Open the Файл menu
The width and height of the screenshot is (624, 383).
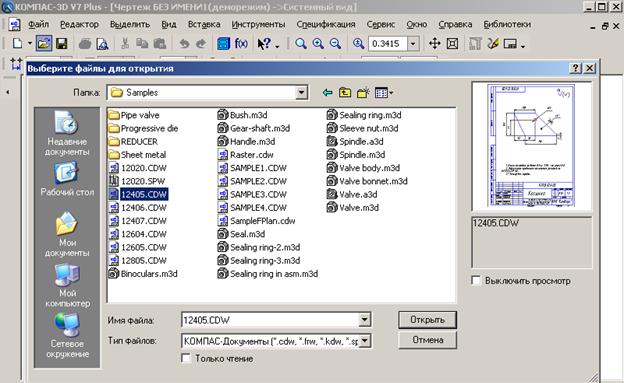(x=39, y=24)
